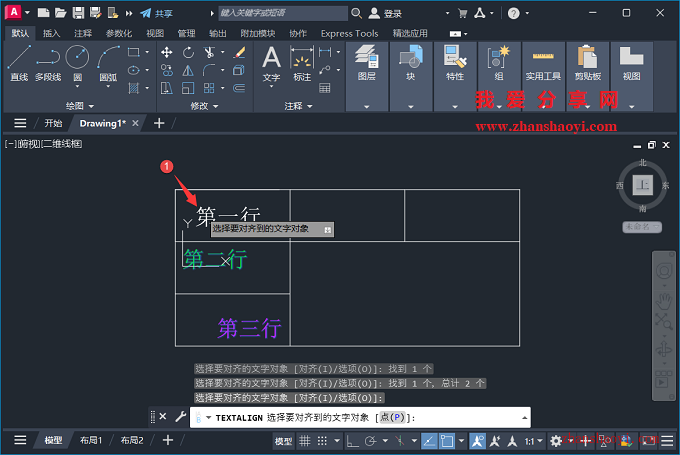Viewport: 680px width, 455px height.
Task: Insert a Table from the annotation panel
Action: 325,88
